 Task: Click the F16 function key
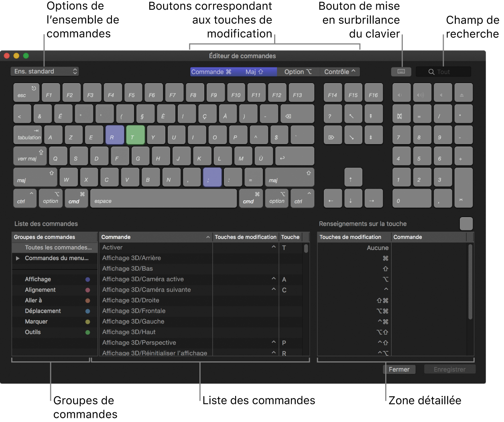tap(374, 93)
